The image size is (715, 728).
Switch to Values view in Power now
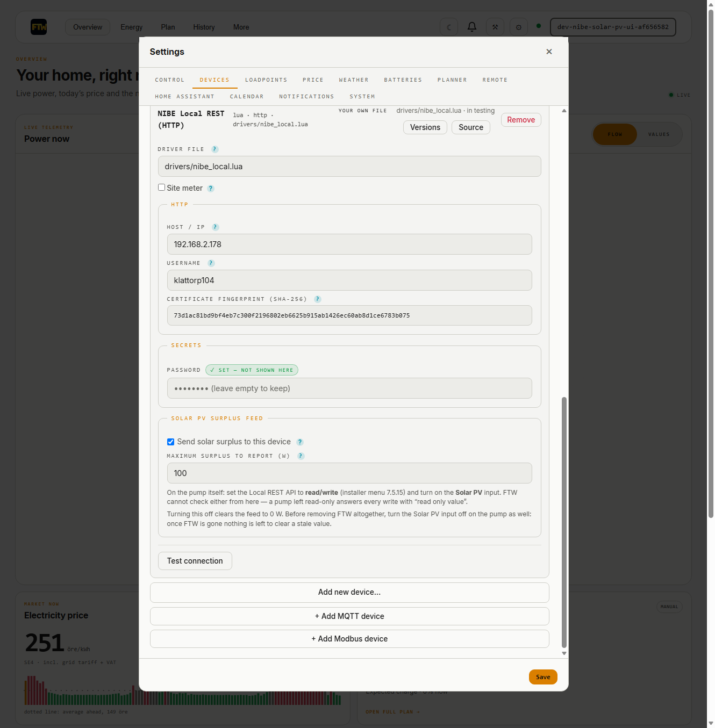(x=659, y=134)
